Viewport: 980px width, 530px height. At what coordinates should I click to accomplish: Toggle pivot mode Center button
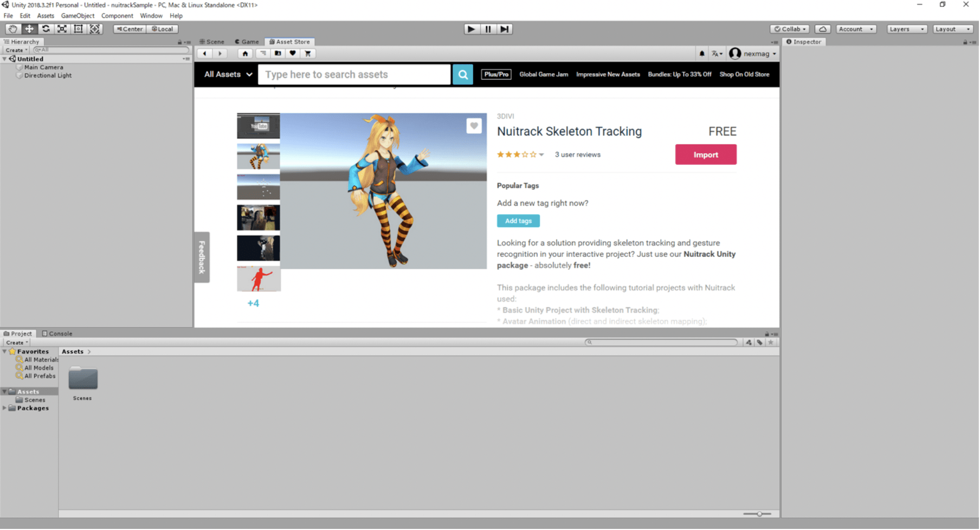coord(130,29)
